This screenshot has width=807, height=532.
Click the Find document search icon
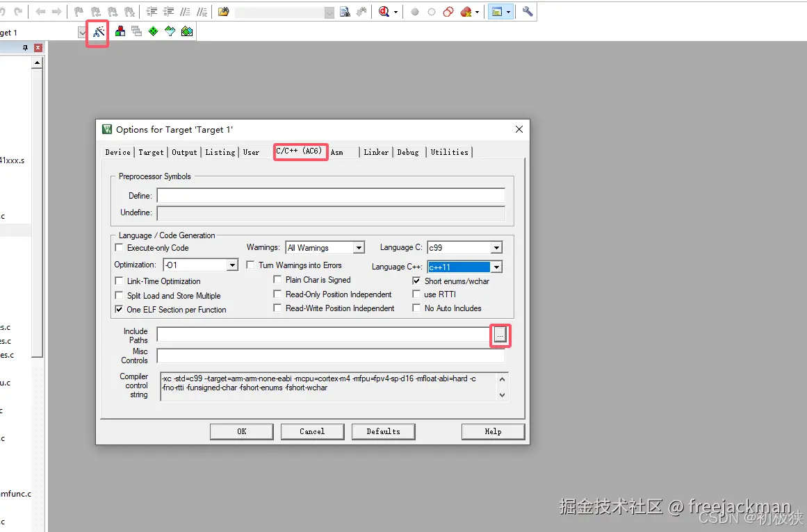click(x=345, y=11)
